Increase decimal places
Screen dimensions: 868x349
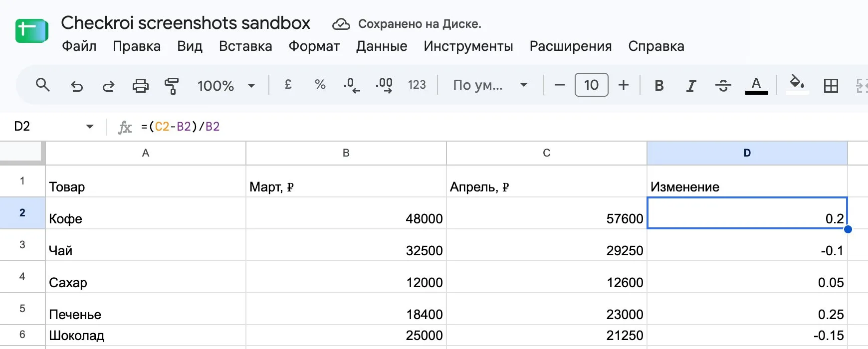pos(384,85)
